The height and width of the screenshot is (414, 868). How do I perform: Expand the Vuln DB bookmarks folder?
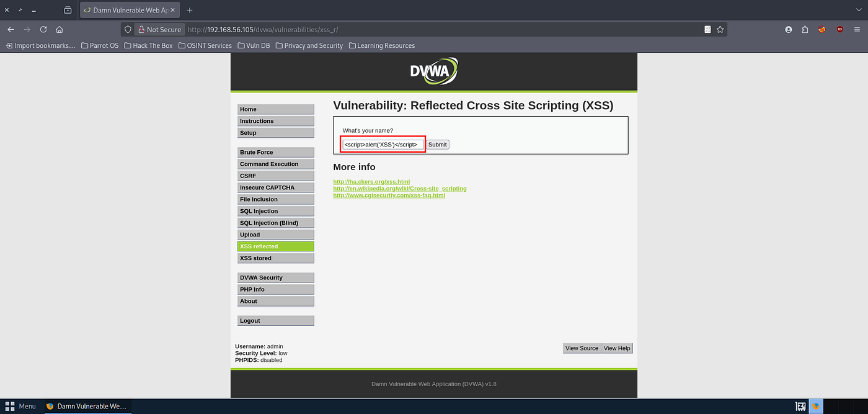(x=253, y=45)
